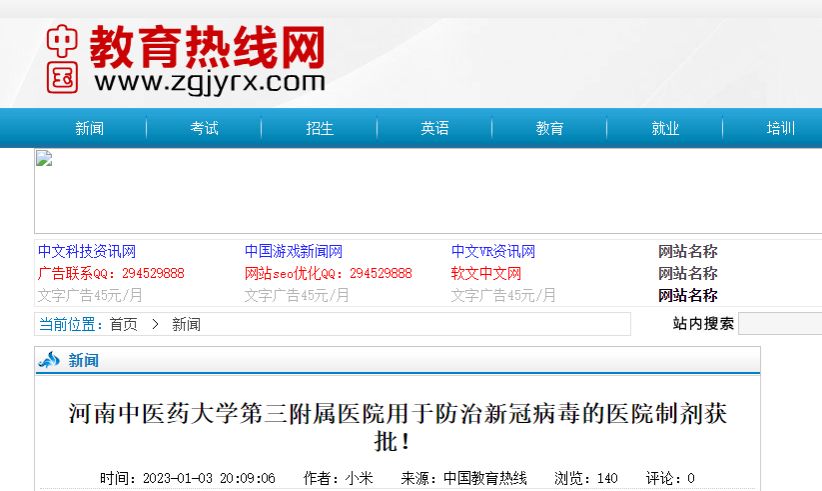This screenshot has height=491, width=822.
Task: Click the 中文VR资讯网 link
Action: tap(493, 252)
